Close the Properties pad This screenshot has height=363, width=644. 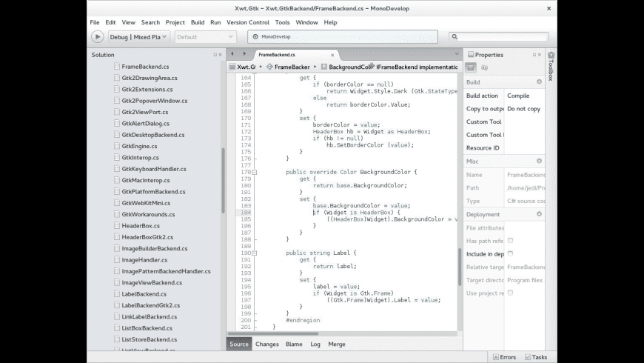pos(540,55)
